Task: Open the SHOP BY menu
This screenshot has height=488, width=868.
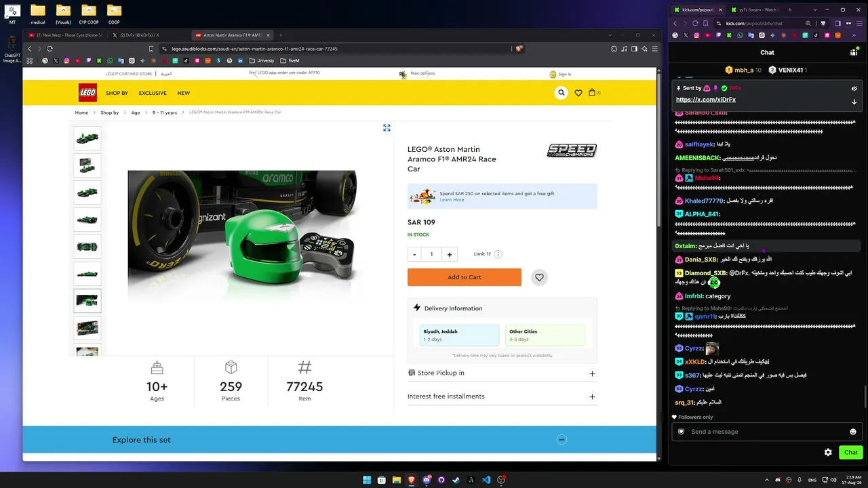Action: 117,93
